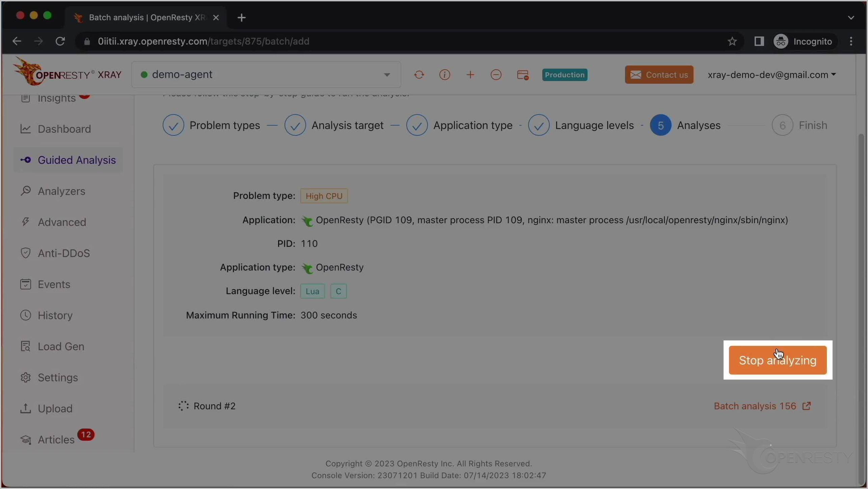The height and width of the screenshot is (489, 868).
Task: Click the 300 seconds running time value
Action: tap(329, 315)
